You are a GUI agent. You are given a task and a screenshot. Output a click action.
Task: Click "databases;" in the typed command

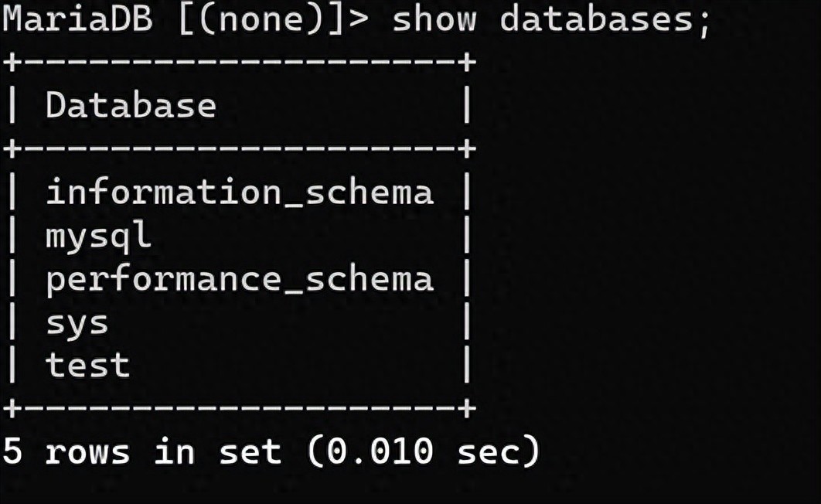pyautogui.click(x=605, y=19)
